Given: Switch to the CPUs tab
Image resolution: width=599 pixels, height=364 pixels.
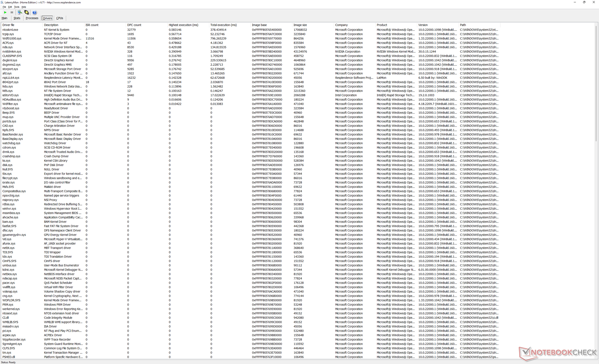Looking at the screenshot, I should 60,18.
